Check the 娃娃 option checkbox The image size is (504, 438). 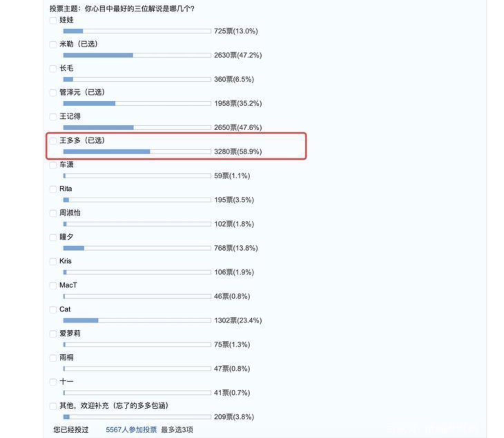(x=53, y=20)
